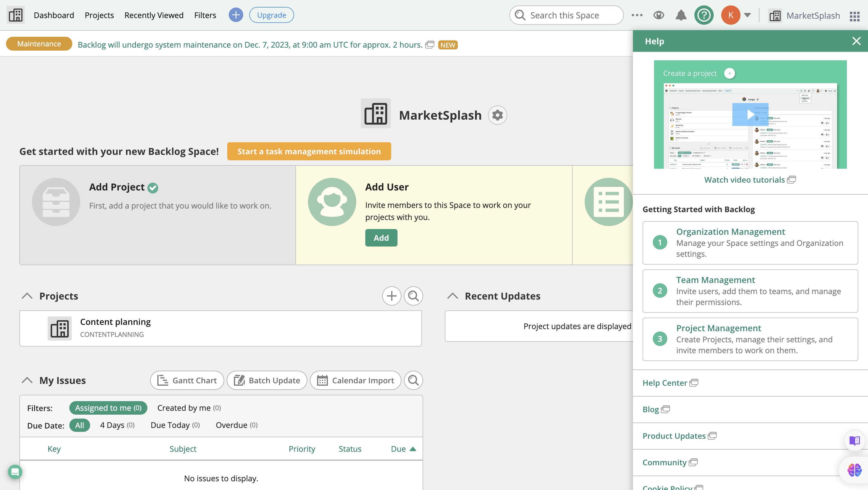The width and height of the screenshot is (868, 490).
Task: Open the Filters menu
Action: point(205,15)
